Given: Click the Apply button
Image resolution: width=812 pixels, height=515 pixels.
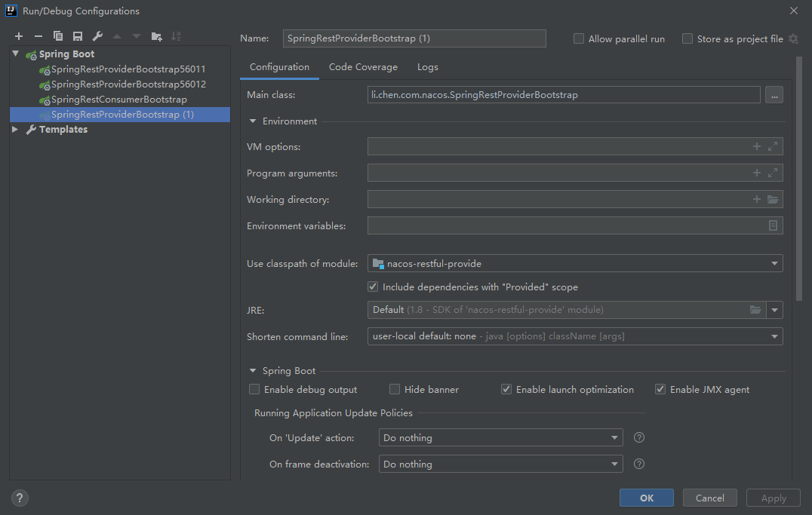Looking at the screenshot, I should (x=774, y=498).
